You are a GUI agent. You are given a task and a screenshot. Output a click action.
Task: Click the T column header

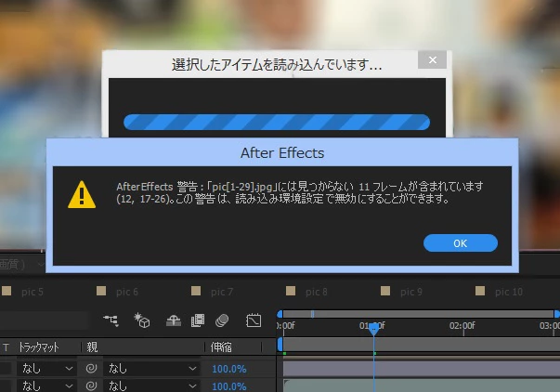(6, 347)
